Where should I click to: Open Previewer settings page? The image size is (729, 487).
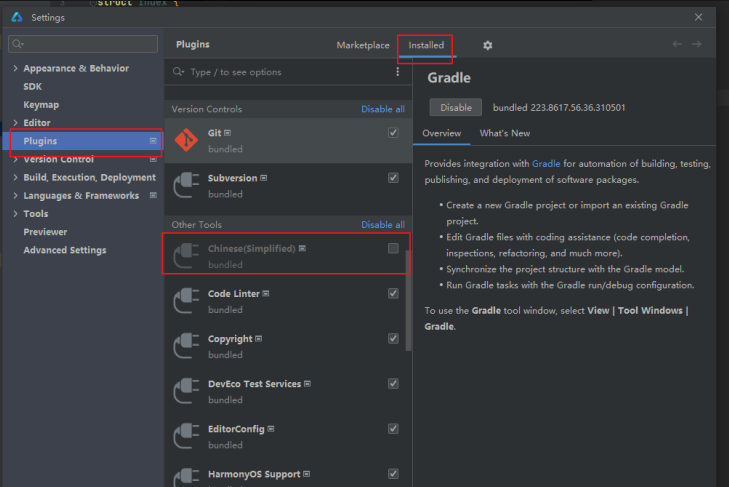[45, 232]
